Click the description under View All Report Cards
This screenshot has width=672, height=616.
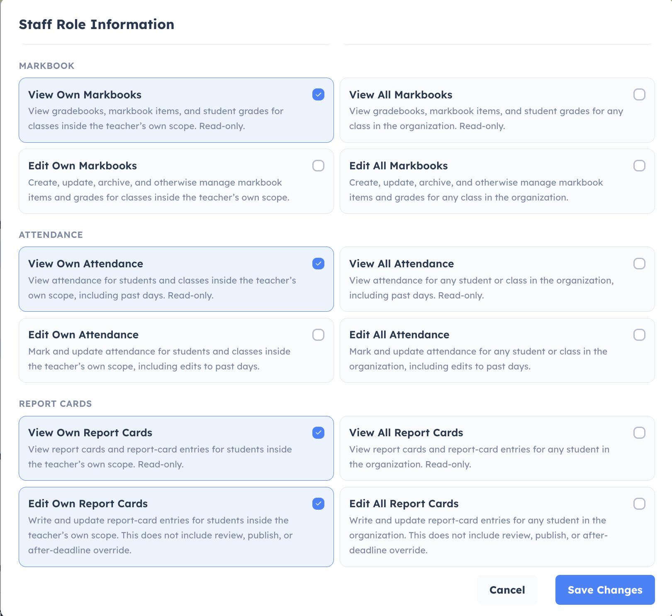click(x=480, y=457)
